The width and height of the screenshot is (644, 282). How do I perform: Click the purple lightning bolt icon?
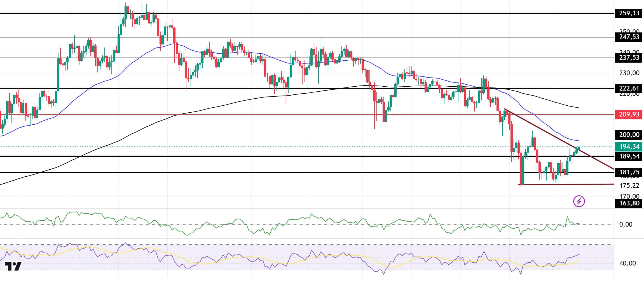579,201
